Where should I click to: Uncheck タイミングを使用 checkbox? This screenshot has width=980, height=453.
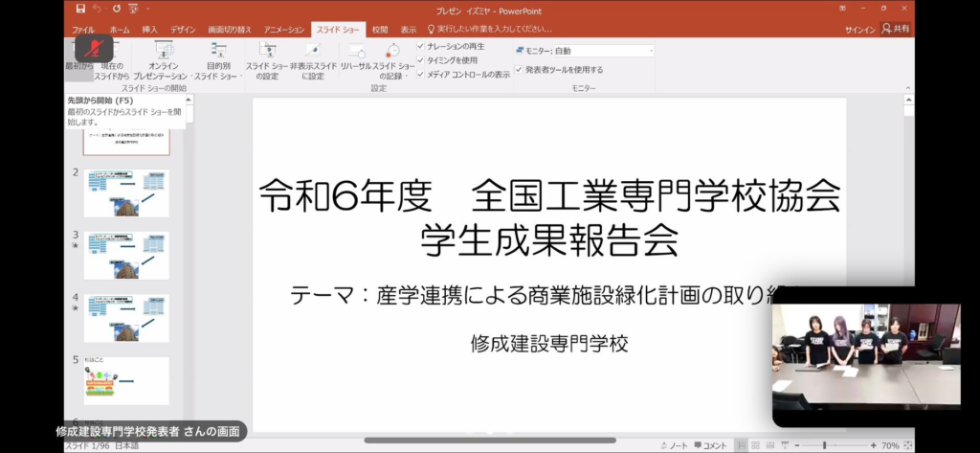click(421, 59)
